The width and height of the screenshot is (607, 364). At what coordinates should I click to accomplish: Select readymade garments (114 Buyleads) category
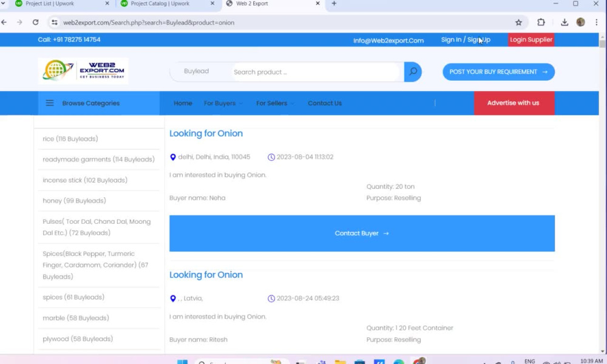pos(98,159)
